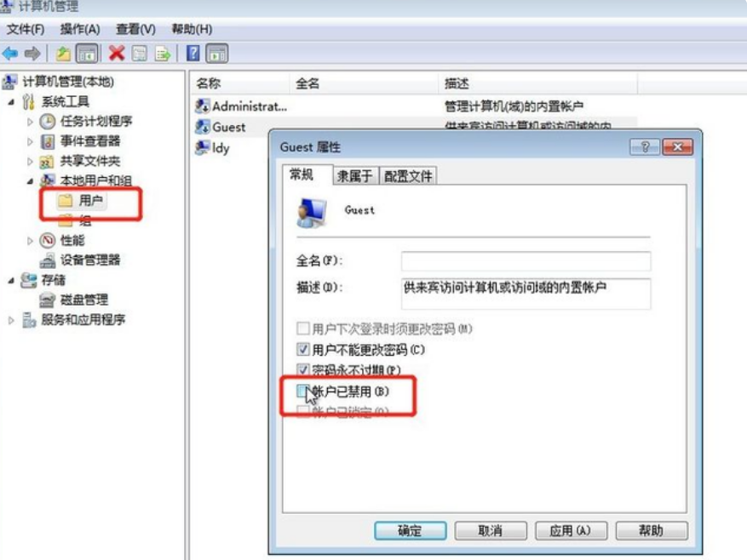Click the Properties toolbar icon

pos(139,54)
